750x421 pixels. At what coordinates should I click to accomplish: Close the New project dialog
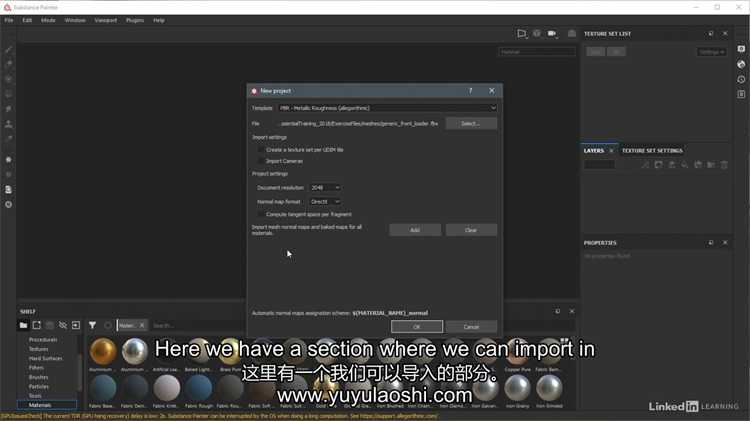click(x=492, y=90)
